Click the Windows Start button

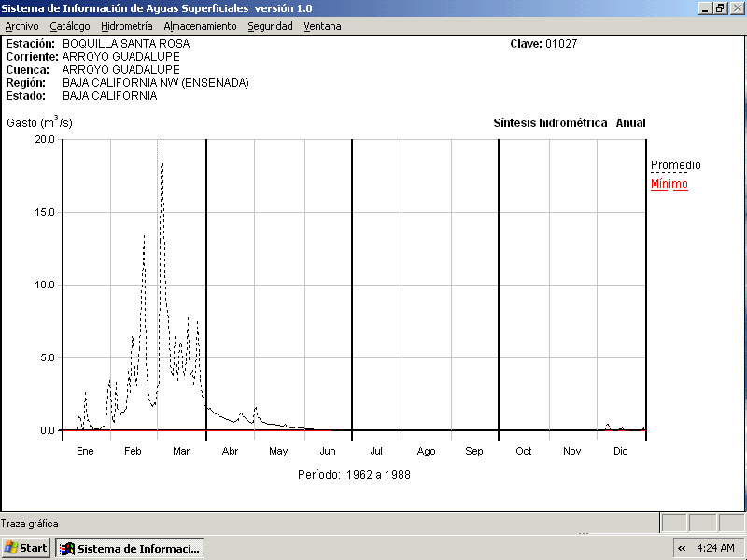pos(26,548)
